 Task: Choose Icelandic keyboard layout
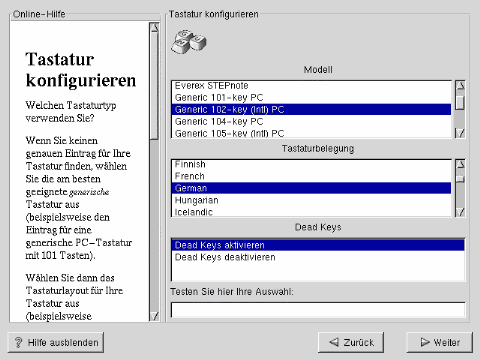(311, 212)
